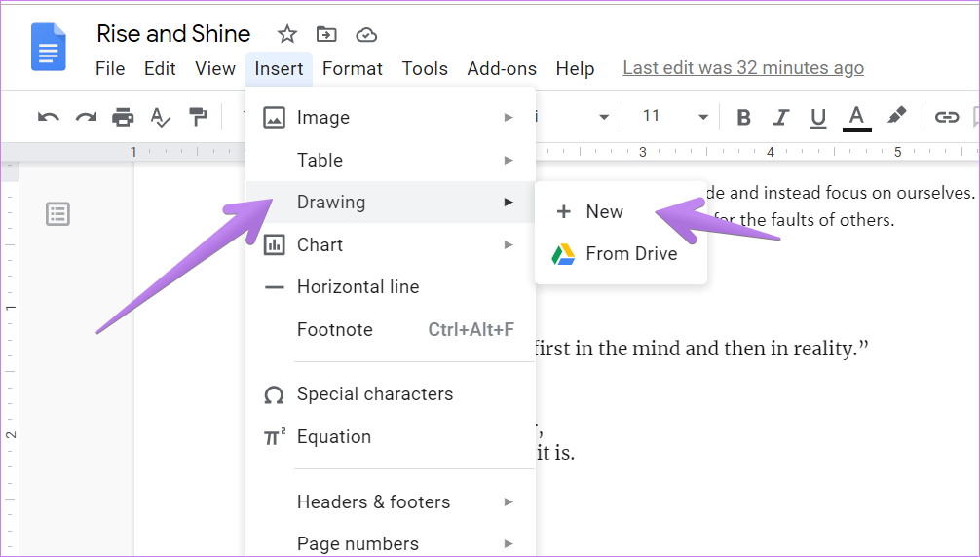
Task: Toggle bold formatting
Action: (743, 118)
